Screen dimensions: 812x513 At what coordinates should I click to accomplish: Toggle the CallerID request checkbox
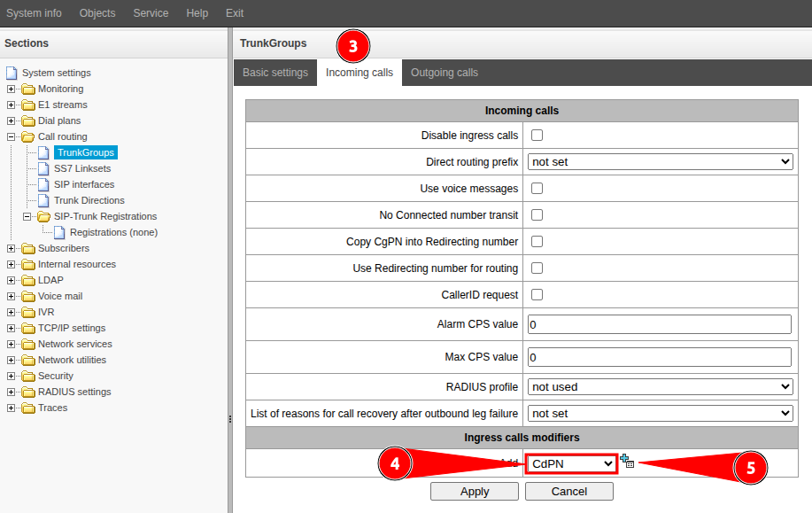pos(537,294)
